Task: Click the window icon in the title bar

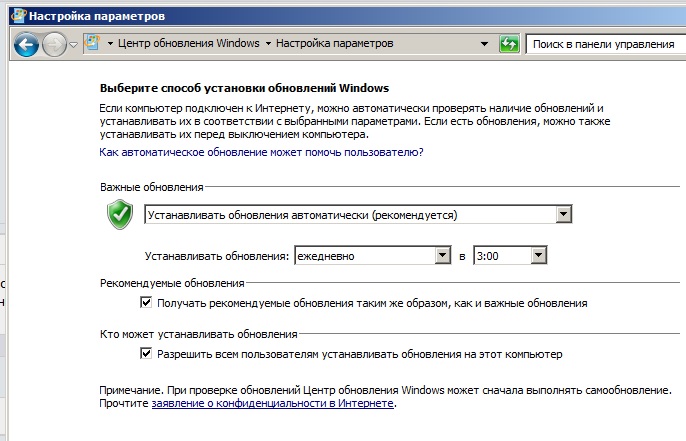Action: (18, 16)
